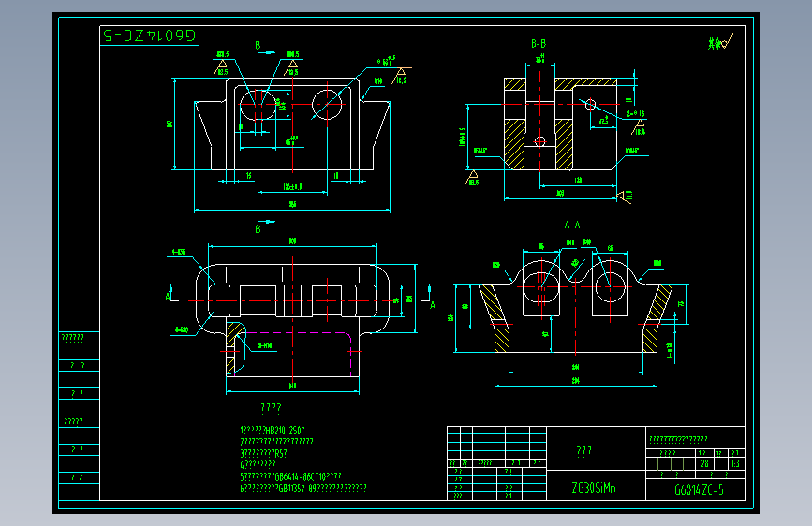Select the A-A section view title

(x=572, y=226)
